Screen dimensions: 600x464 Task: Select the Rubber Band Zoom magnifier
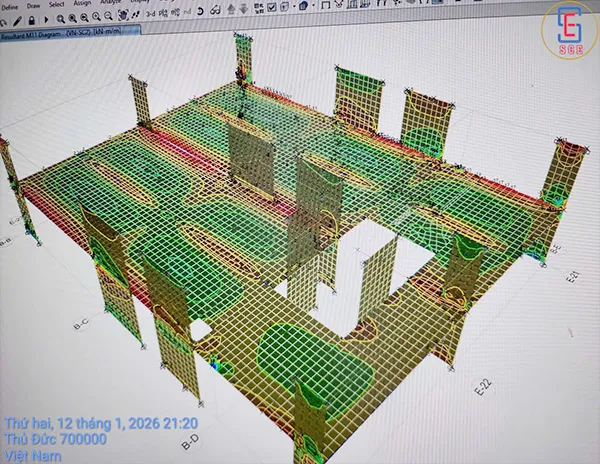tap(60, 19)
